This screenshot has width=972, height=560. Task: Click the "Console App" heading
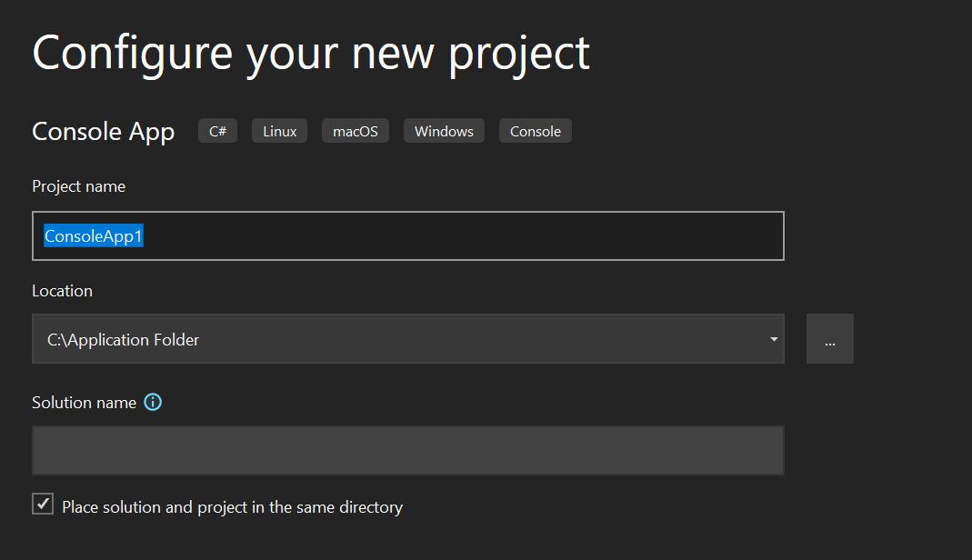coord(103,131)
